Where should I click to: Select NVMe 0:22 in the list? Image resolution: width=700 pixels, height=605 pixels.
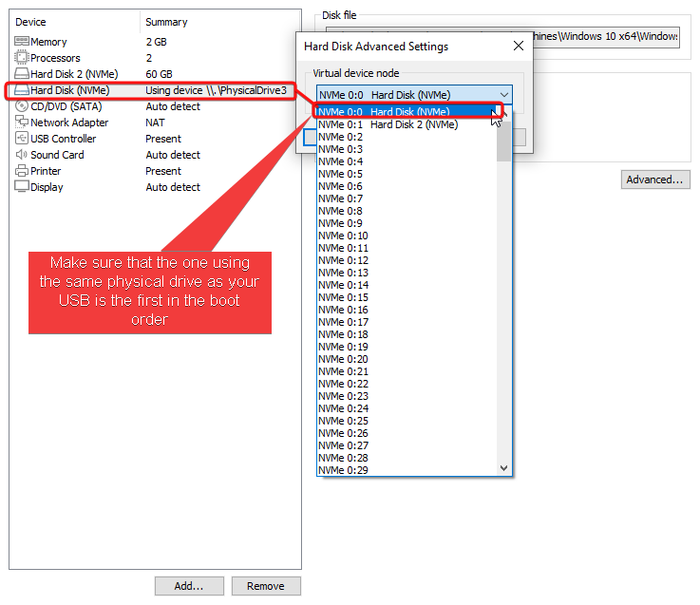pos(407,384)
